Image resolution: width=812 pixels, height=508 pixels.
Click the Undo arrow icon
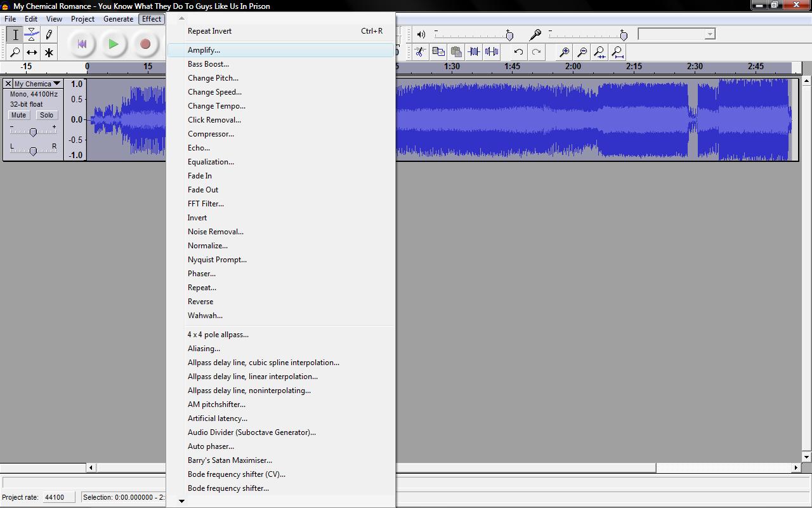coord(518,52)
